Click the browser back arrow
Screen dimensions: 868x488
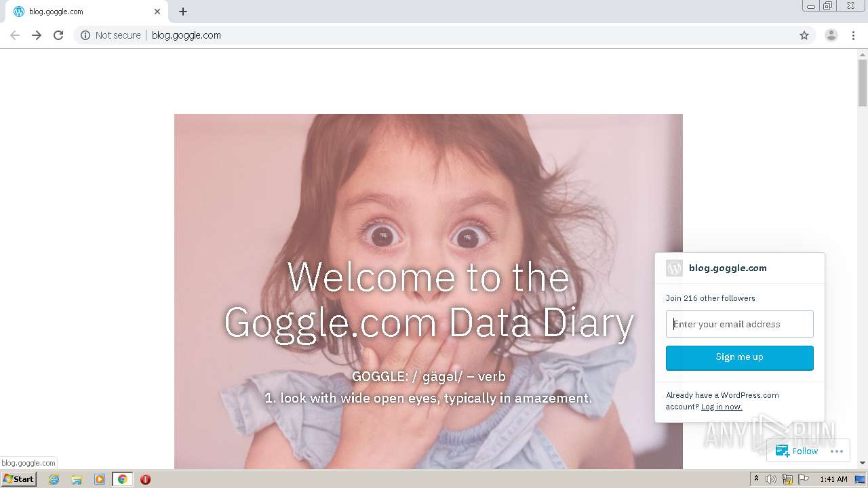coord(15,35)
